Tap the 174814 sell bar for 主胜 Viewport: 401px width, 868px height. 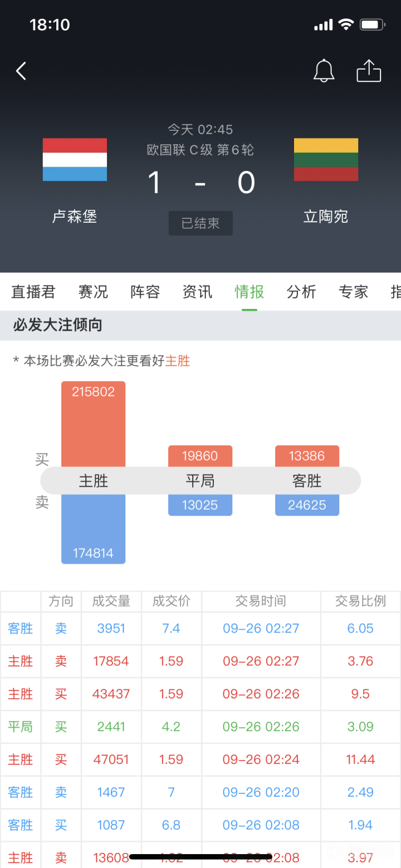click(93, 529)
